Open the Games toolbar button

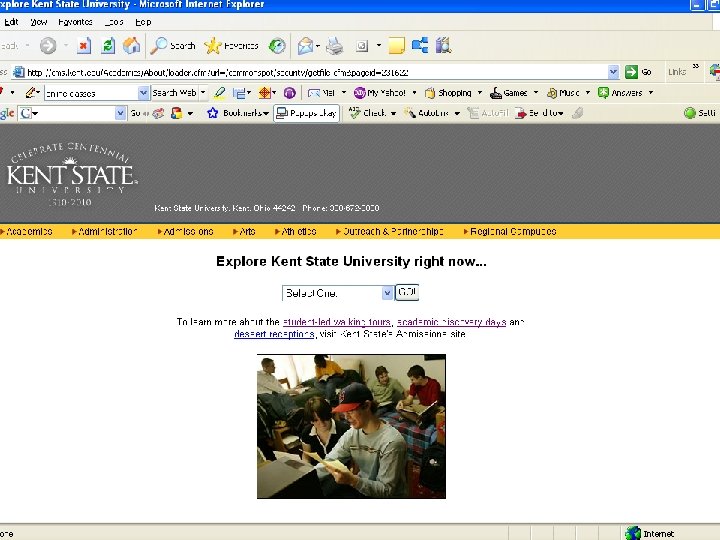click(x=508, y=93)
